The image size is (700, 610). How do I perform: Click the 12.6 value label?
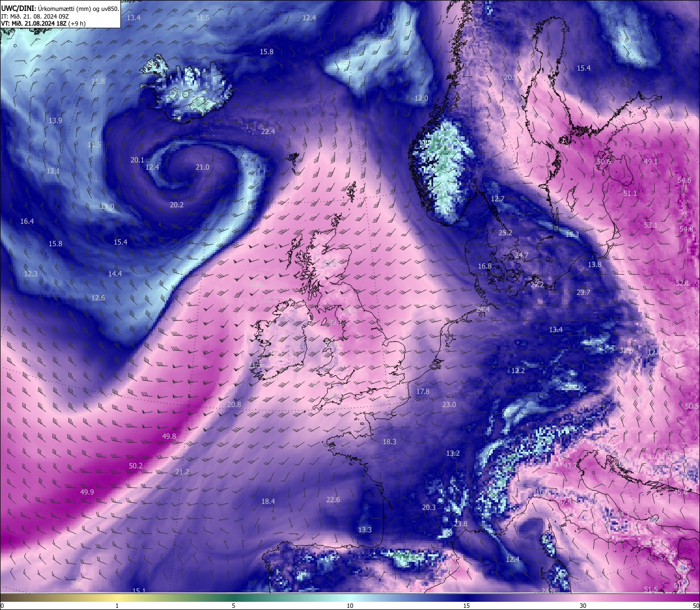98,298
